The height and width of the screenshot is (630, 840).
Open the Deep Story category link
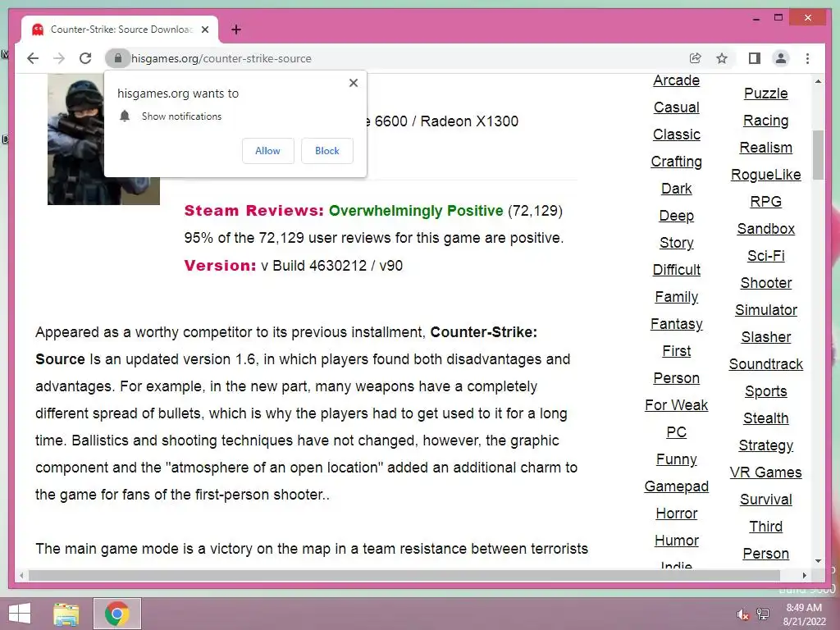(x=676, y=229)
